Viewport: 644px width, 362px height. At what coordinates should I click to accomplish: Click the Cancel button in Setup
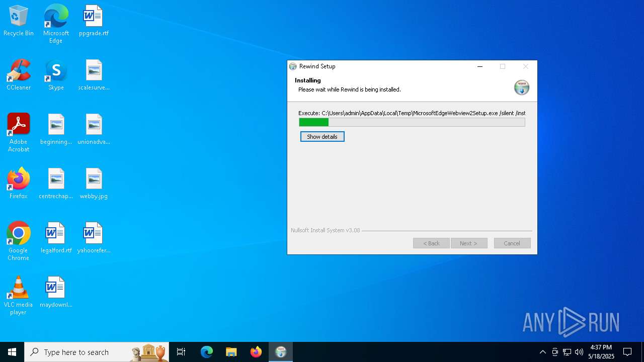(x=512, y=243)
